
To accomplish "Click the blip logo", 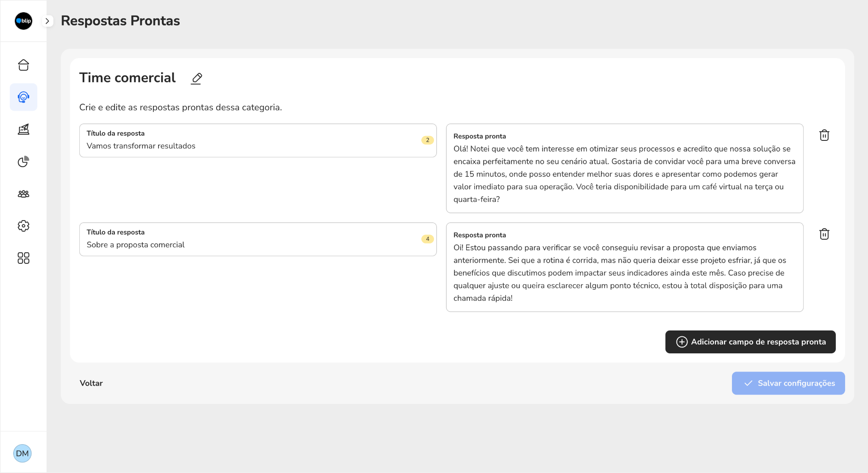I will click(x=23, y=21).
